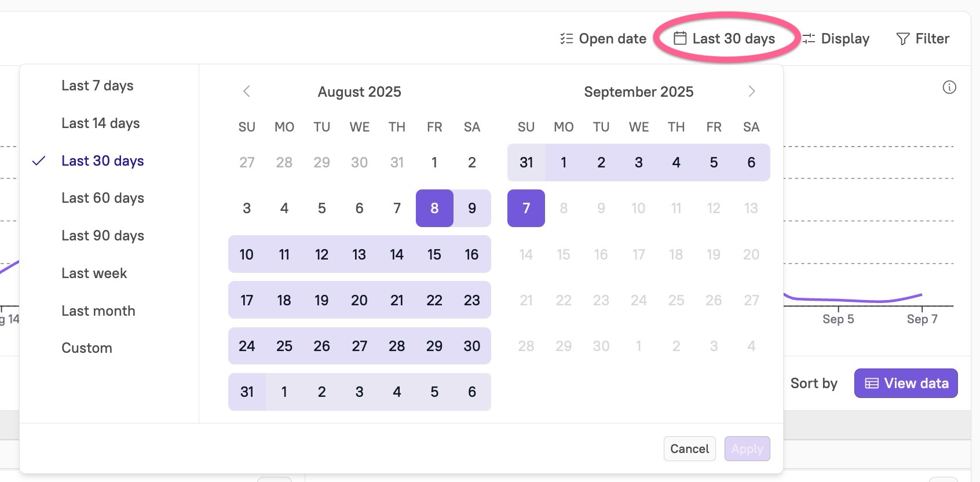Select the Last 90 days preset
The image size is (980, 482).
click(x=102, y=235)
